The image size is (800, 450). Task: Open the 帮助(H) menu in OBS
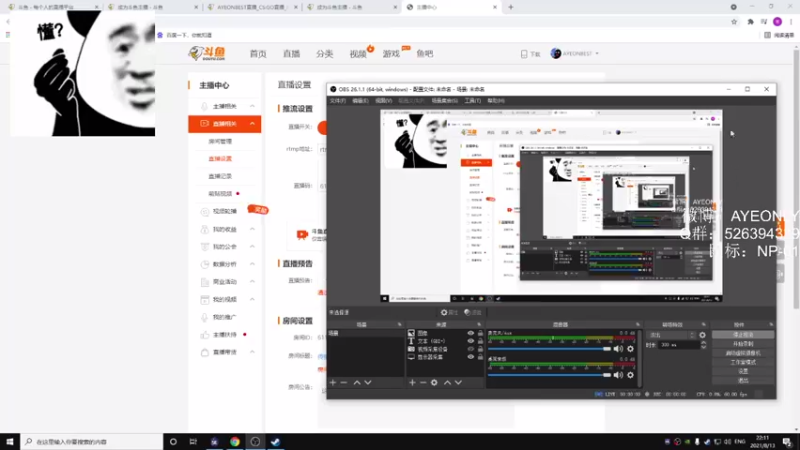pyautogui.click(x=496, y=101)
